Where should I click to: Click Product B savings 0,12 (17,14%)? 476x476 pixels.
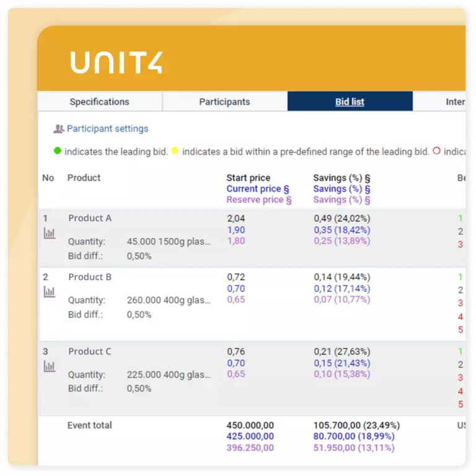[x=342, y=288]
